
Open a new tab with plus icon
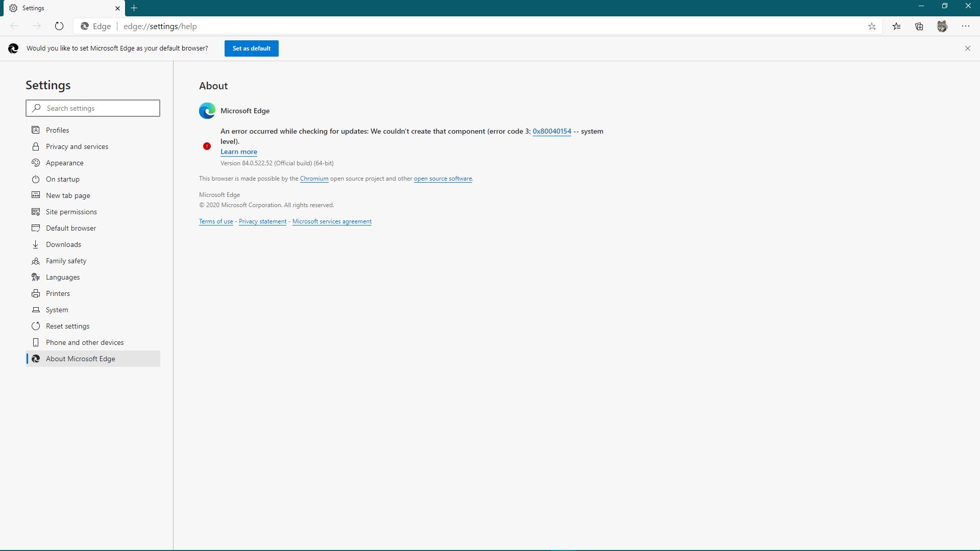pyautogui.click(x=134, y=8)
